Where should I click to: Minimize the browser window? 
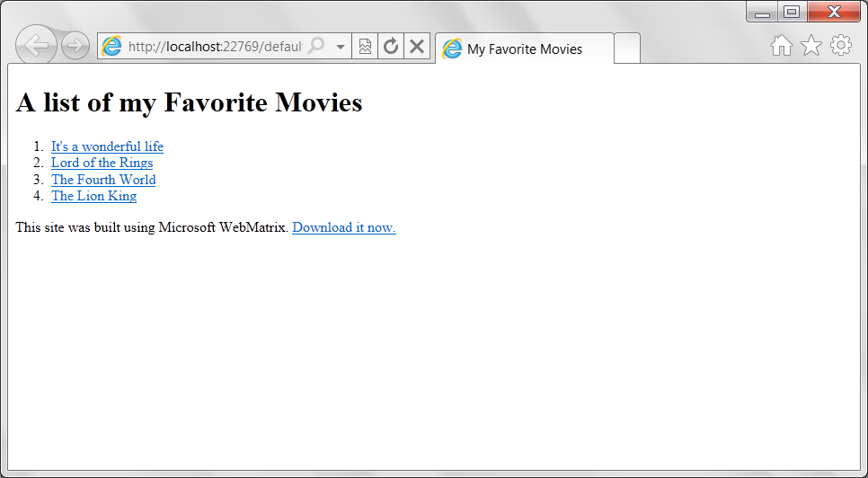point(762,12)
